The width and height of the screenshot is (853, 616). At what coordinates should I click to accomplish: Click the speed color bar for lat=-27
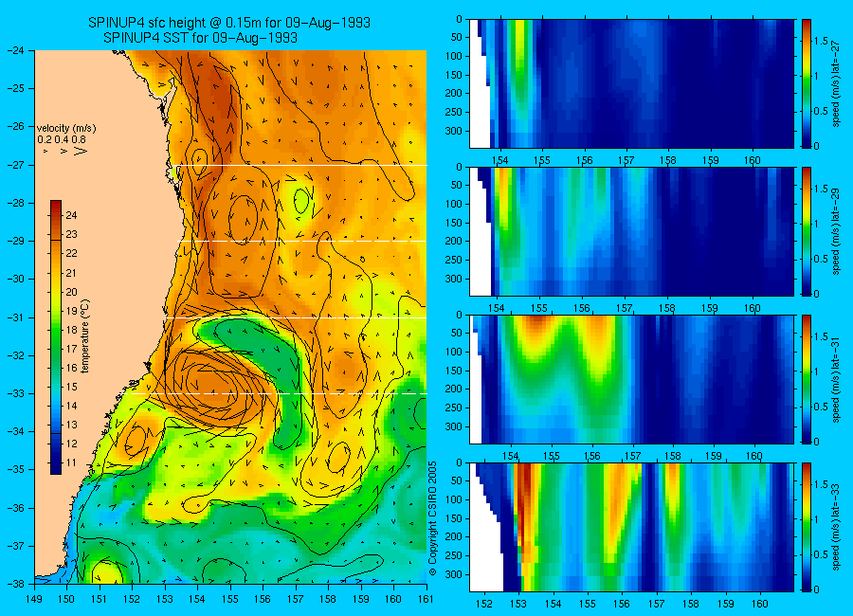click(x=806, y=83)
